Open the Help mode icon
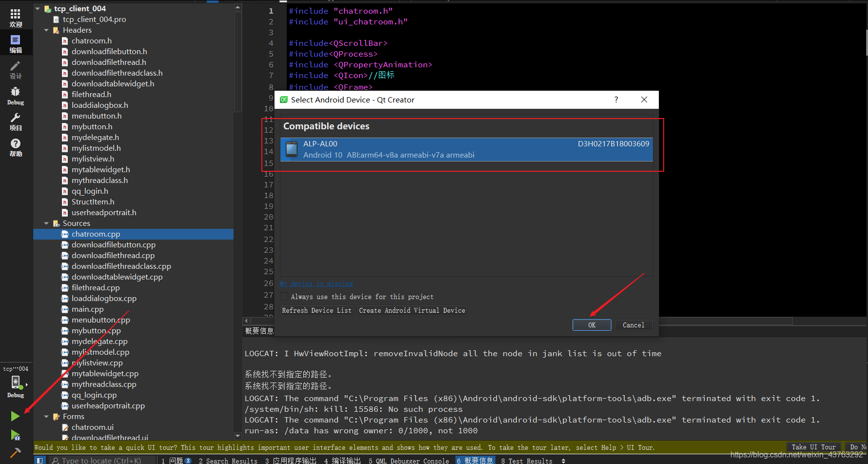Screen dimensions: 868x464 click(16, 147)
